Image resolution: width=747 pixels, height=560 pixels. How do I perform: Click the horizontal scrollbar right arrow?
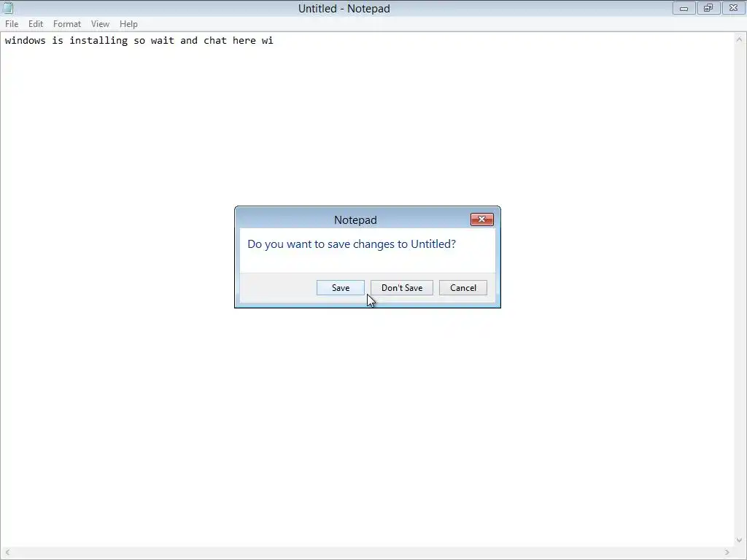pyautogui.click(x=727, y=553)
